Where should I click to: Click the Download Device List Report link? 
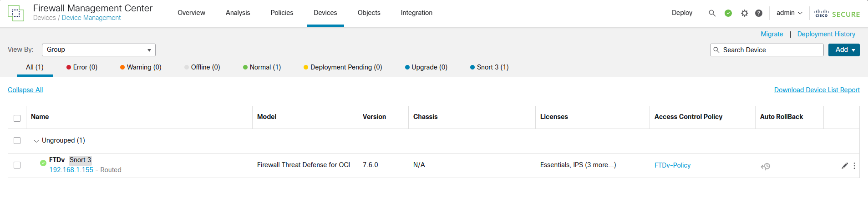pyautogui.click(x=817, y=90)
